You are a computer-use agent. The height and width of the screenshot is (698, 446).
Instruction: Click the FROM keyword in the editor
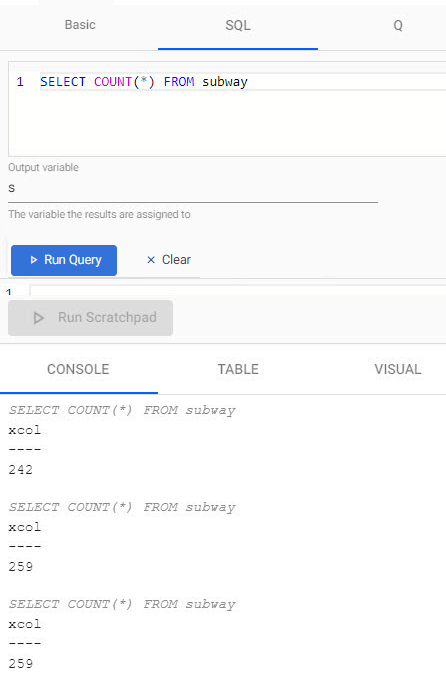179,82
